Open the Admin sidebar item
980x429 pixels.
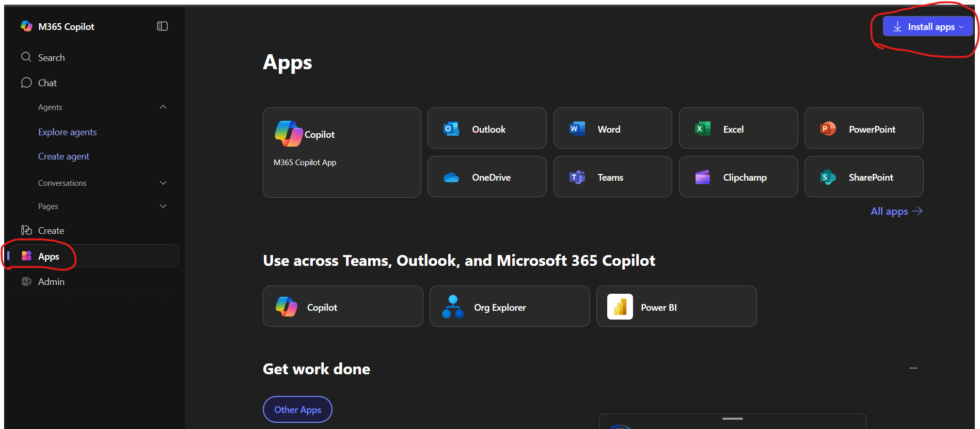click(51, 281)
